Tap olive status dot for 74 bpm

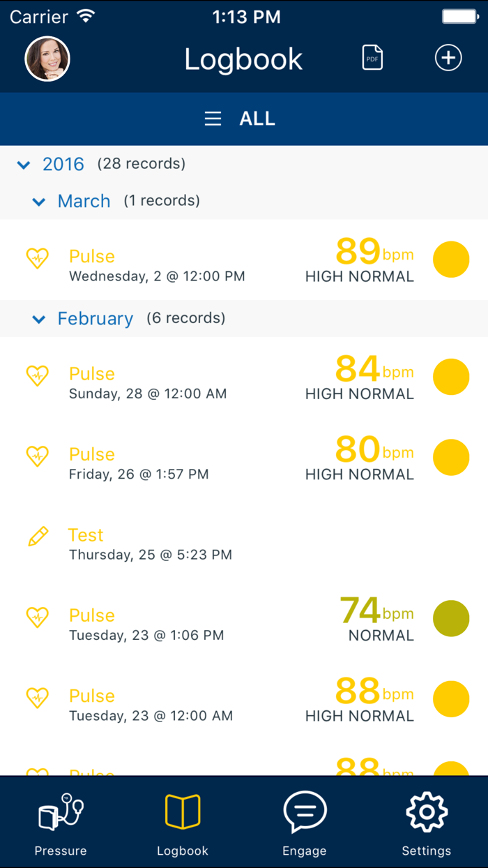click(x=451, y=618)
